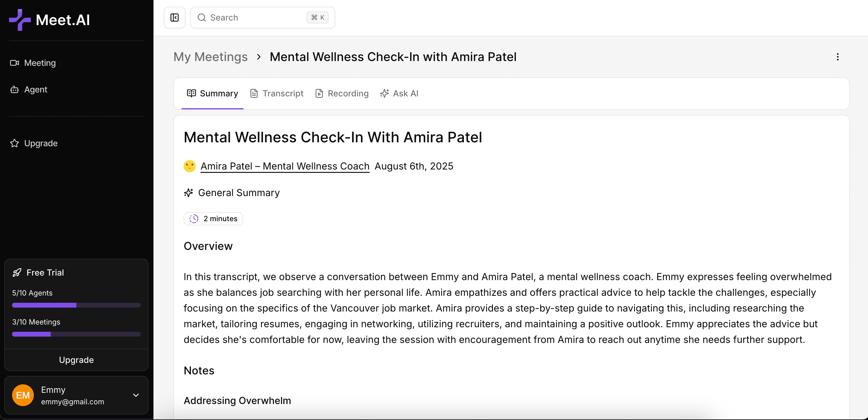Screen dimensions: 868x420
Task: Open the Recording tab
Action: 342,93
